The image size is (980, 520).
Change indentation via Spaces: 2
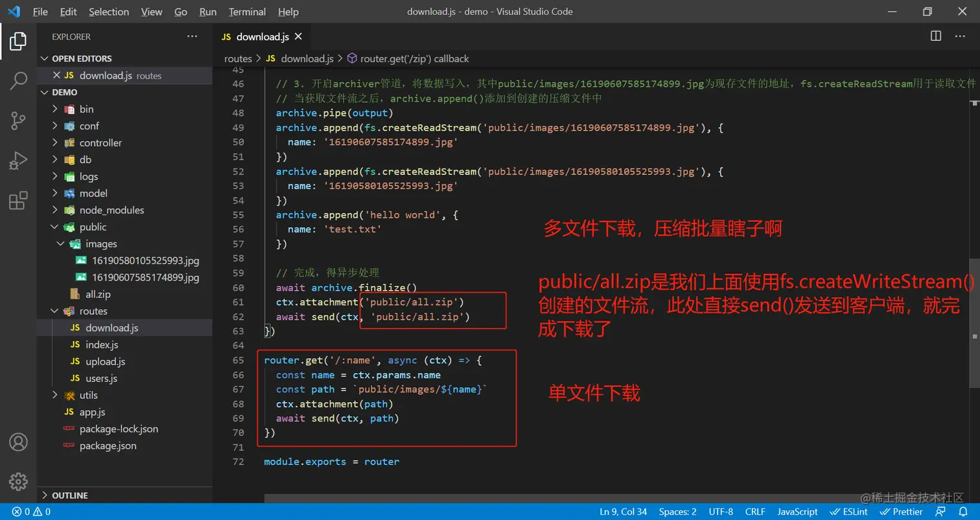[677, 512]
